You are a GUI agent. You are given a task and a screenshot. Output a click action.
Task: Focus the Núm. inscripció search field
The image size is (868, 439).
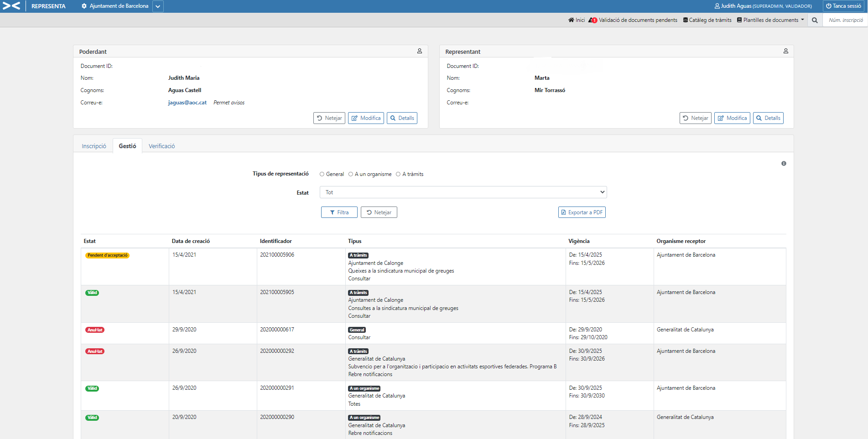click(845, 20)
